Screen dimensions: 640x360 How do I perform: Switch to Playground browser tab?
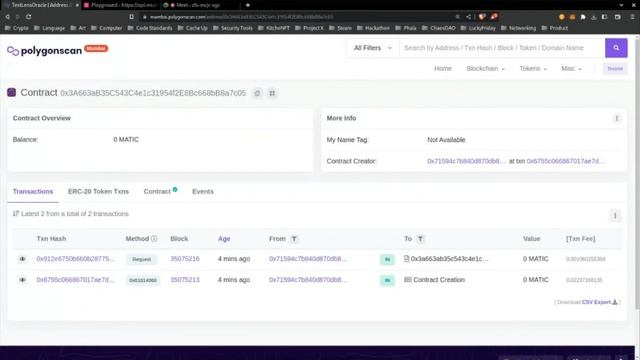(120, 5)
